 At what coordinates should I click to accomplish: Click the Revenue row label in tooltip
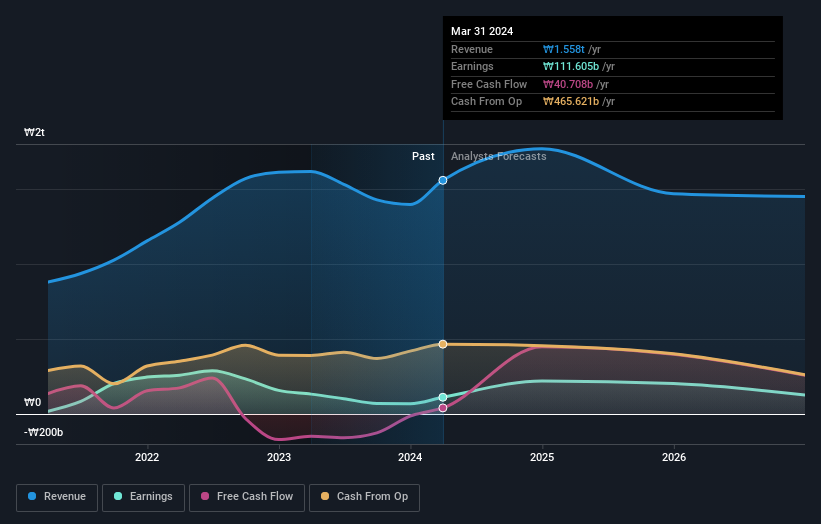tap(472, 49)
